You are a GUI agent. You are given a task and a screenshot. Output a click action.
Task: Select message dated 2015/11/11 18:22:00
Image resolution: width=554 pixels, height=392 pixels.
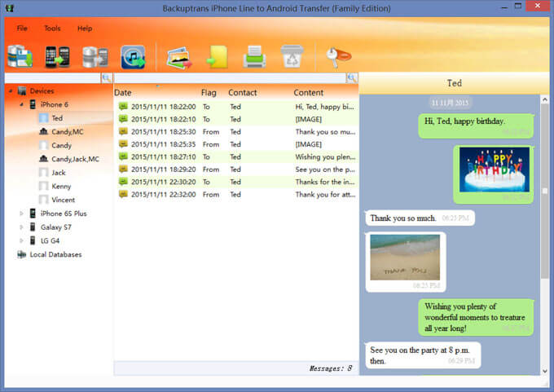pyautogui.click(x=236, y=107)
